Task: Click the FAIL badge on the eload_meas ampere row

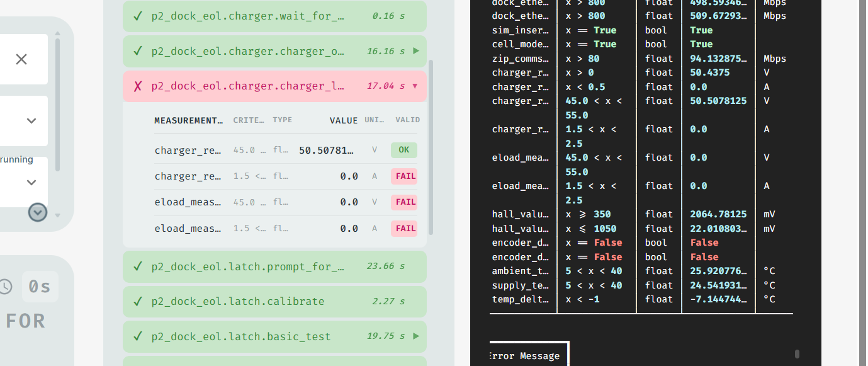Action: click(x=404, y=228)
